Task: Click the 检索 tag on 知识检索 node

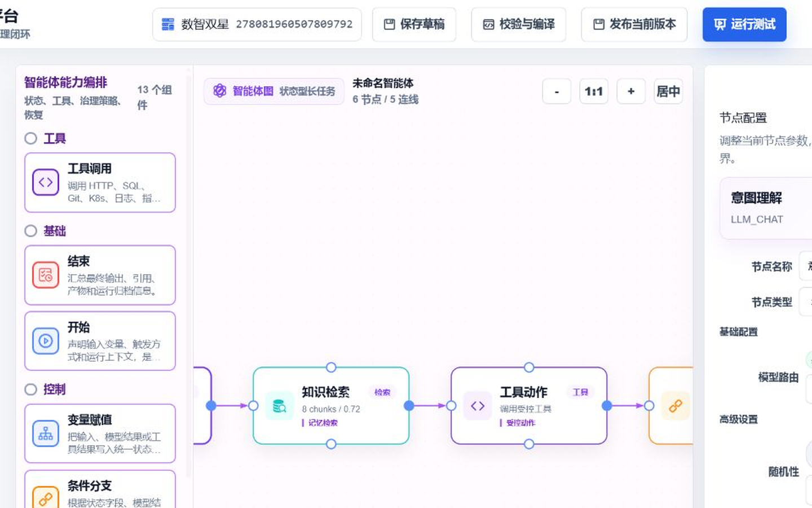Action: (x=382, y=392)
